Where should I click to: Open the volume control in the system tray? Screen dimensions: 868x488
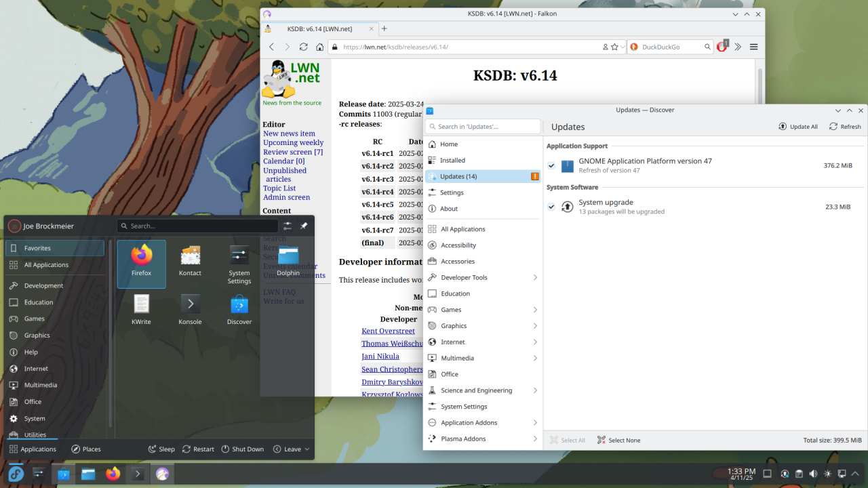click(813, 474)
